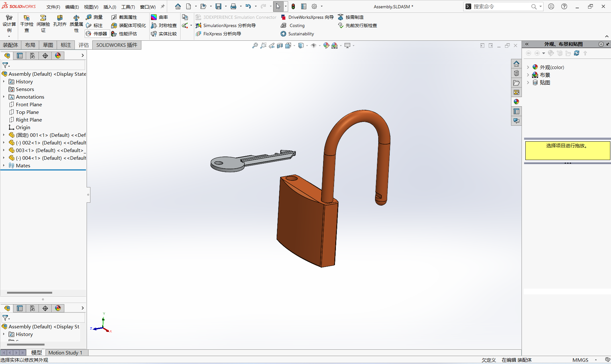
Task: Switch to SOLIDWORKS 插件 tab
Action: click(117, 45)
